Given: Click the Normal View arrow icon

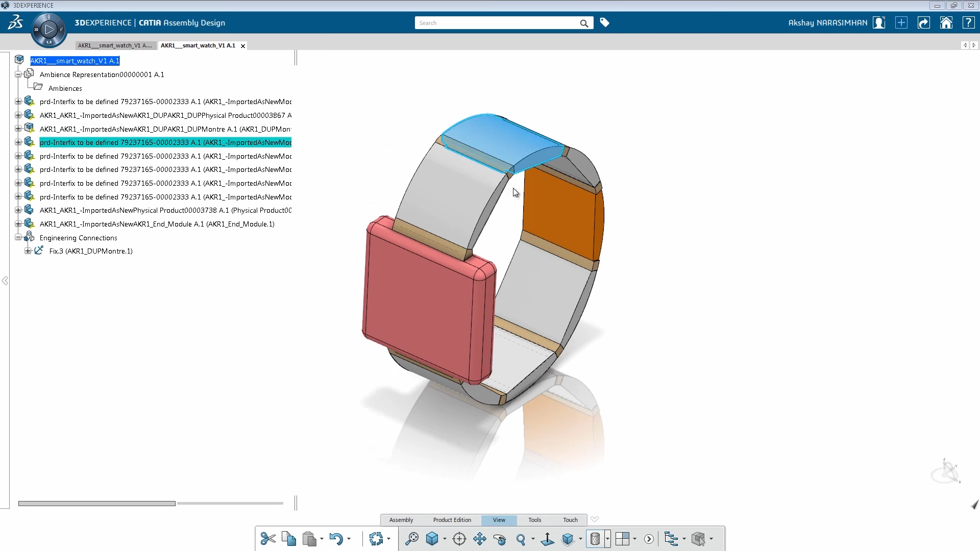Looking at the screenshot, I should click(547, 539).
